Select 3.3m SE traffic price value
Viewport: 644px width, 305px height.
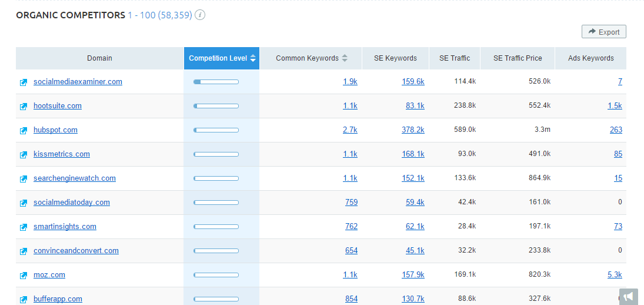543,130
